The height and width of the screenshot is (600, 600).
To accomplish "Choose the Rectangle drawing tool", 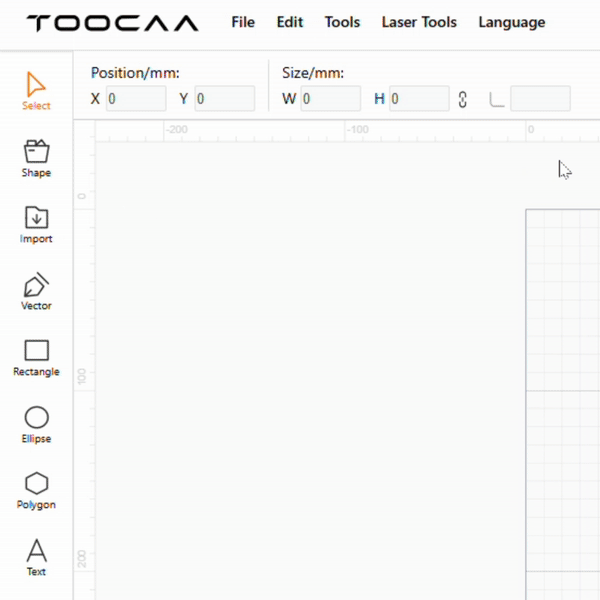I will [36, 356].
